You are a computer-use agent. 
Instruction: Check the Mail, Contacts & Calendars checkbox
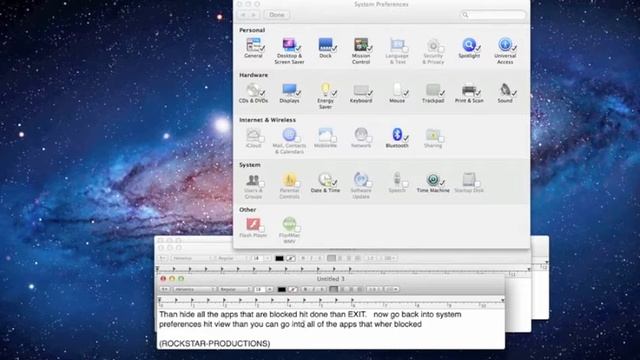click(x=298, y=139)
